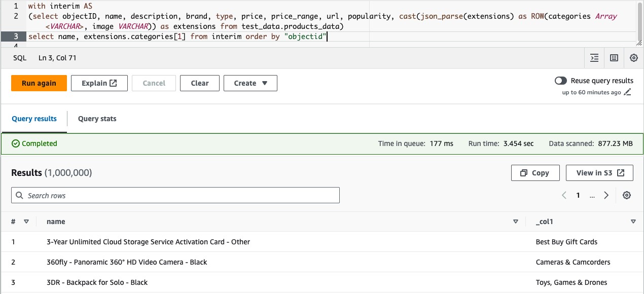Image resolution: width=644 pixels, height=294 pixels.
Task: Open the keyboard shortcuts panel
Action: pyautogui.click(x=614, y=58)
